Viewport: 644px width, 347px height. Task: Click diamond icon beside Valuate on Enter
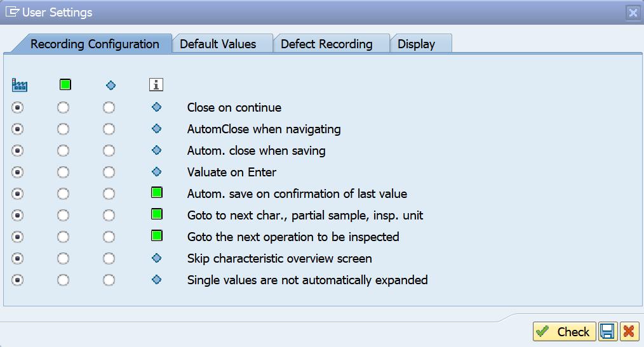click(x=156, y=171)
